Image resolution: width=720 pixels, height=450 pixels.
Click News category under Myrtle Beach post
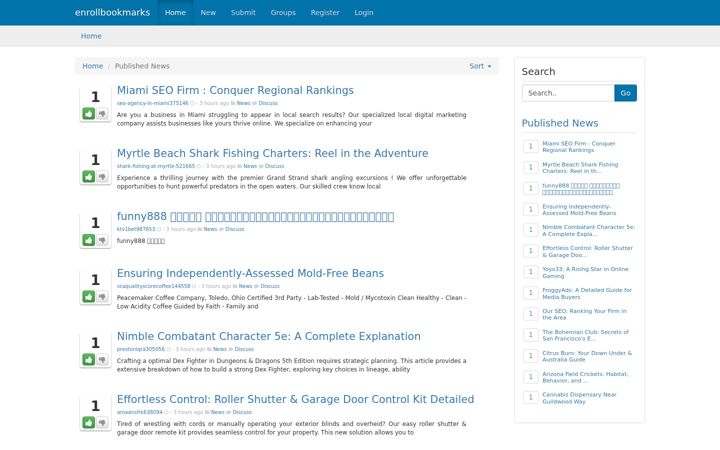(250, 166)
